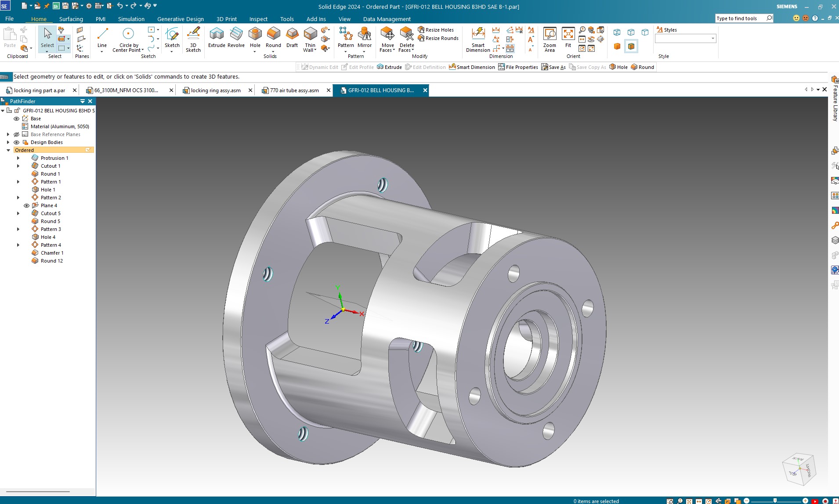Activate the Thin Wall command

coord(310,39)
